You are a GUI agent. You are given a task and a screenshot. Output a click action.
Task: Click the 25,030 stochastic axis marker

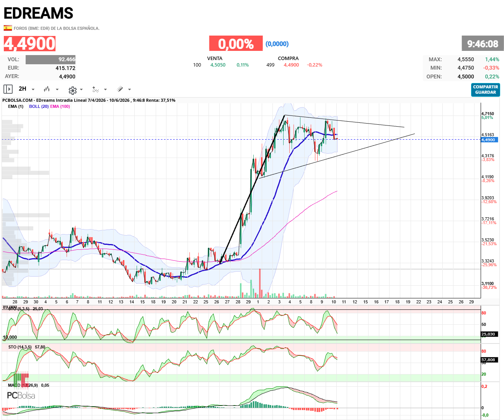pyautogui.click(x=488, y=334)
